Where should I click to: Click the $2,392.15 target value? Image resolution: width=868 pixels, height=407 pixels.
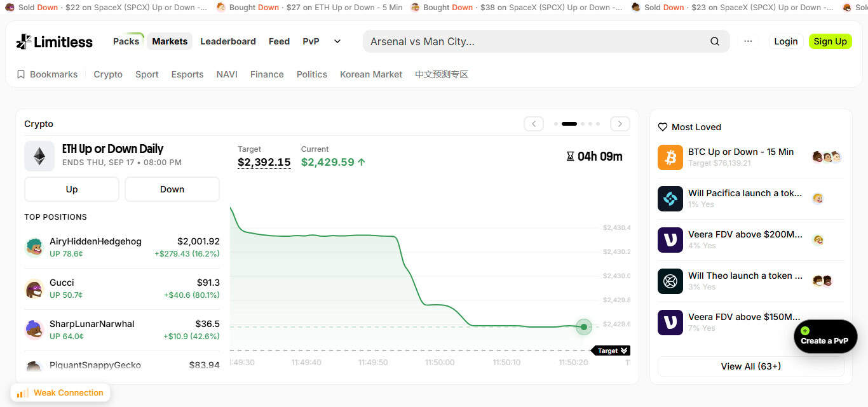(264, 162)
